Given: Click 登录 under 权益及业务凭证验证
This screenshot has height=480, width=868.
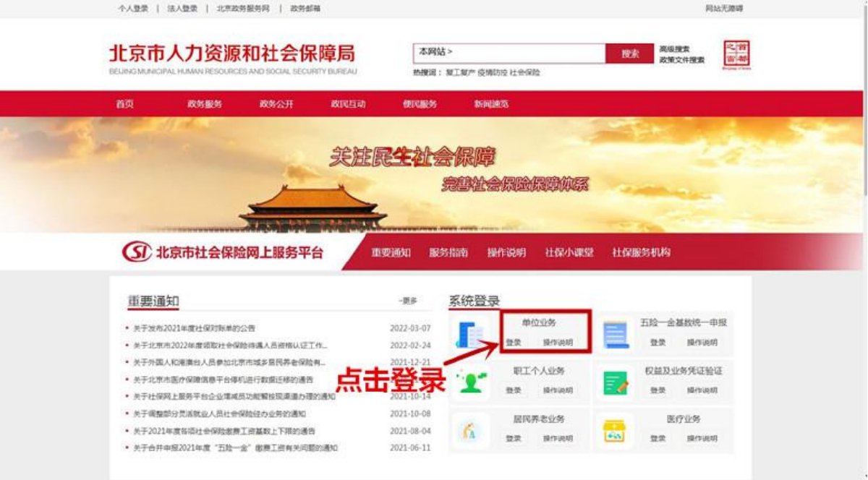Looking at the screenshot, I should [658, 390].
